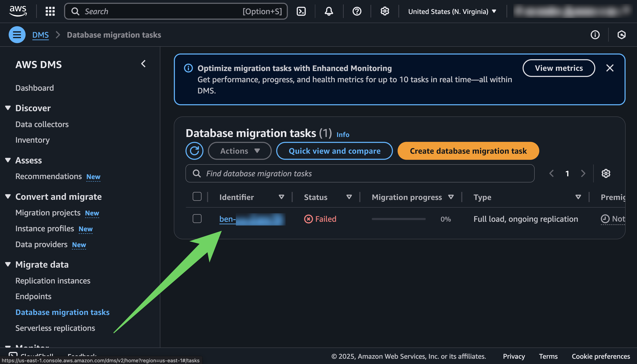The height and width of the screenshot is (364, 637).
Task: Select the checkbox for the failed migration task
Action: 197,219
